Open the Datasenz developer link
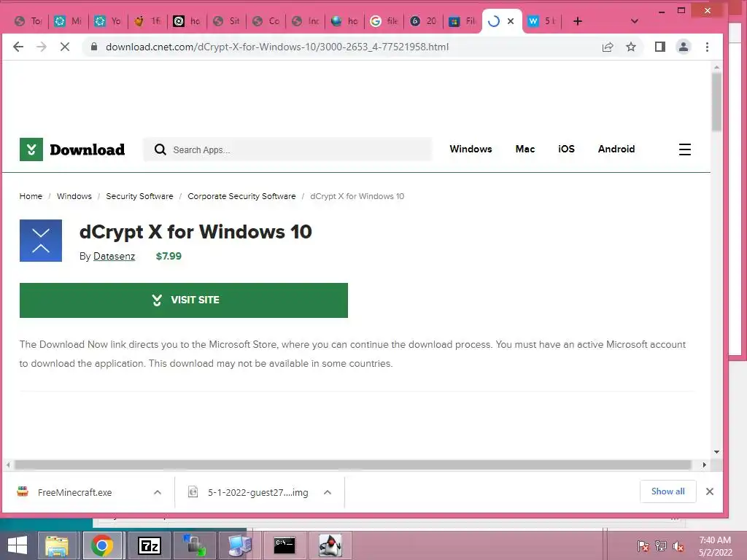The image size is (747, 560). pos(114,256)
